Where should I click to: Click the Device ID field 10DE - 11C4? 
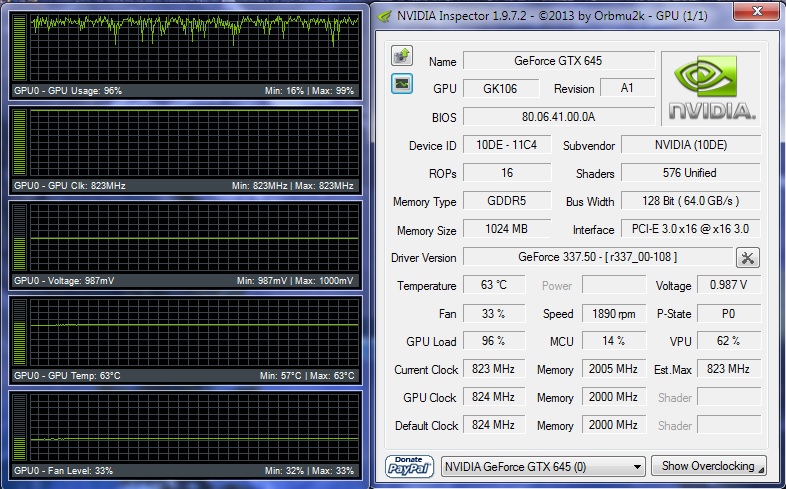507,145
